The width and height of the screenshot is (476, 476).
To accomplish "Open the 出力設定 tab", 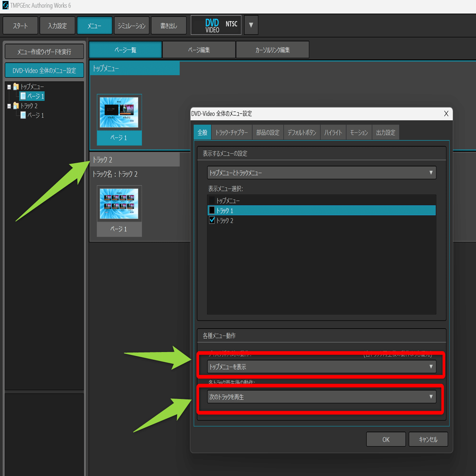I will pos(386,132).
